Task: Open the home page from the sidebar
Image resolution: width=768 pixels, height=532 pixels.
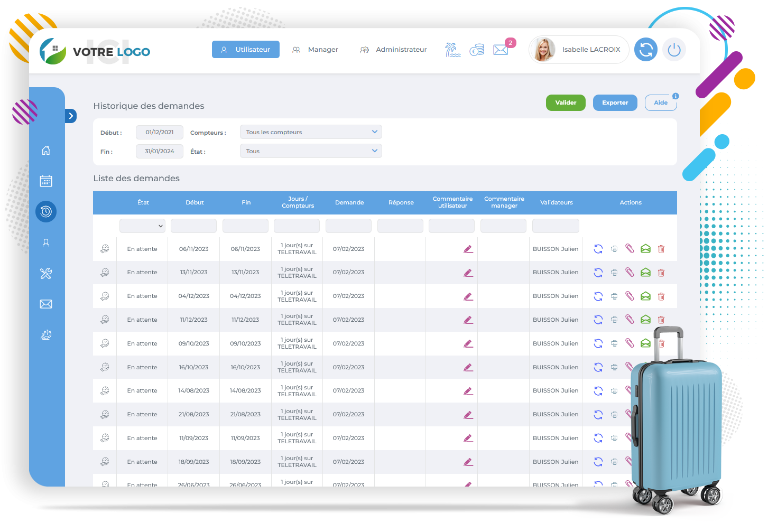Action: point(46,151)
